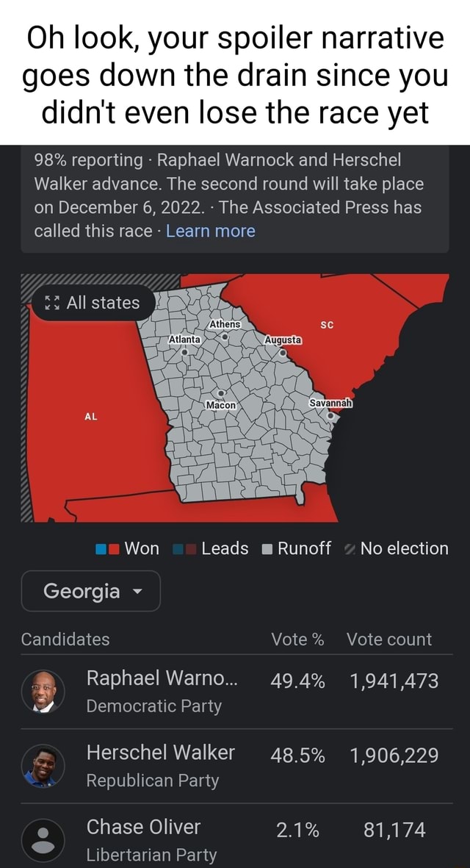Click the blue and red Won legend swatch
470x868 pixels.
click(x=107, y=549)
